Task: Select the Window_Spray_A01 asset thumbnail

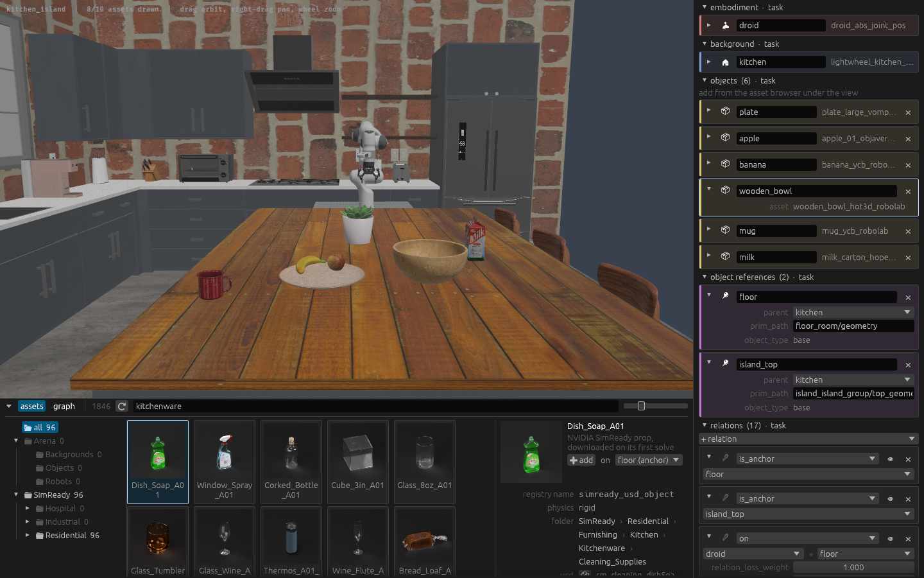Action: pyautogui.click(x=225, y=462)
